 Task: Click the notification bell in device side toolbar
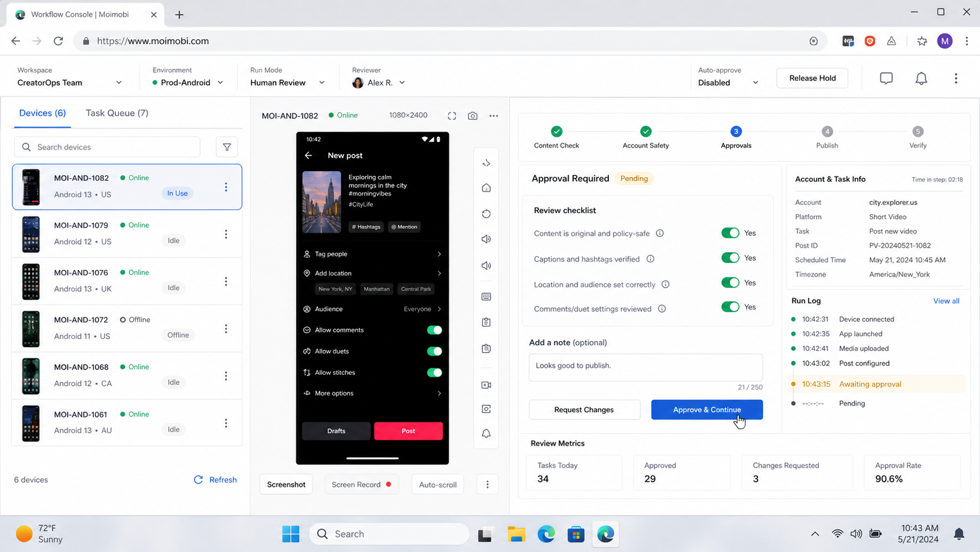pyautogui.click(x=486, y=434)
